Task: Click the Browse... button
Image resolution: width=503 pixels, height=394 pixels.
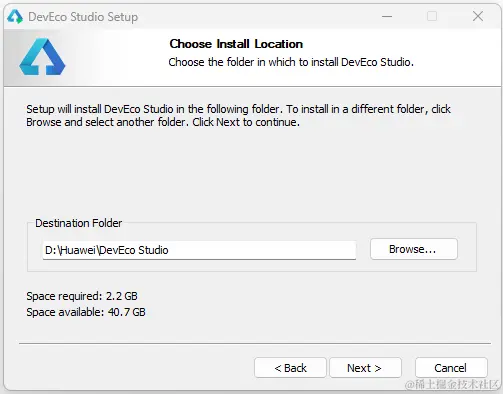Action: click(414, 249)
